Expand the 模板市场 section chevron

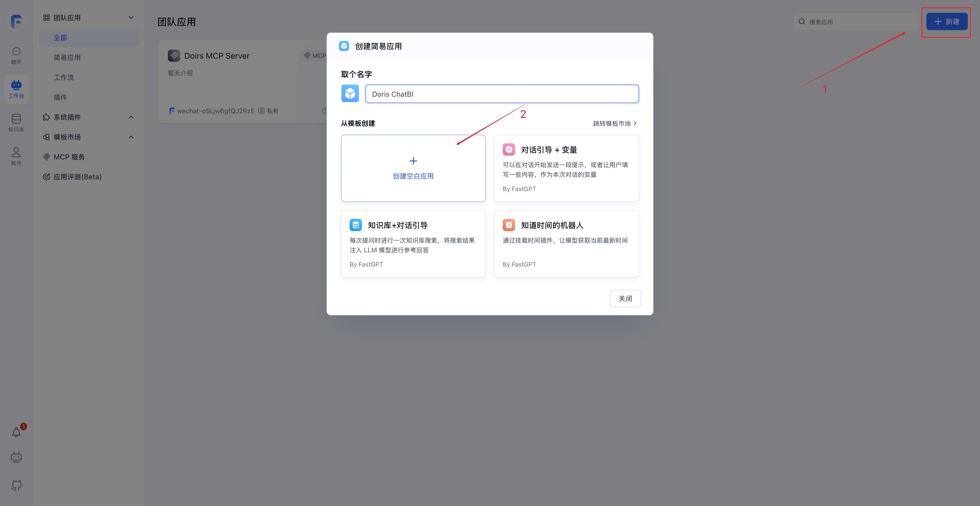131,137
